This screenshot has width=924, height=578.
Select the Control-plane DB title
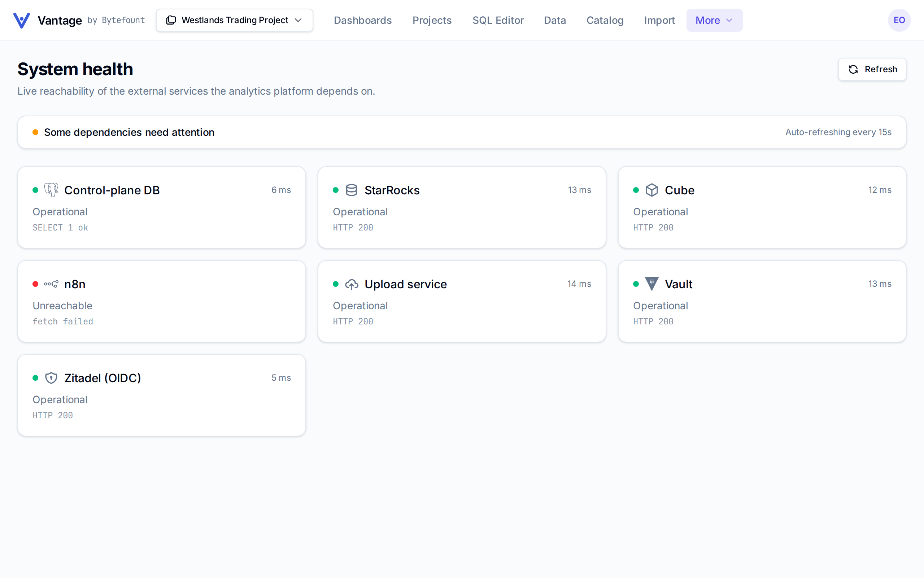[112, 190]
